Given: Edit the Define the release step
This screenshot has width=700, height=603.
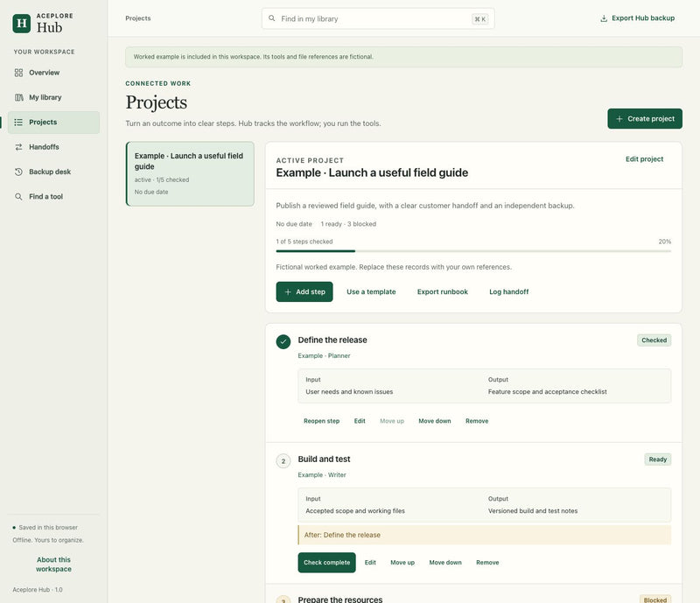Looking at the screenshot, I should click(360, 421).
